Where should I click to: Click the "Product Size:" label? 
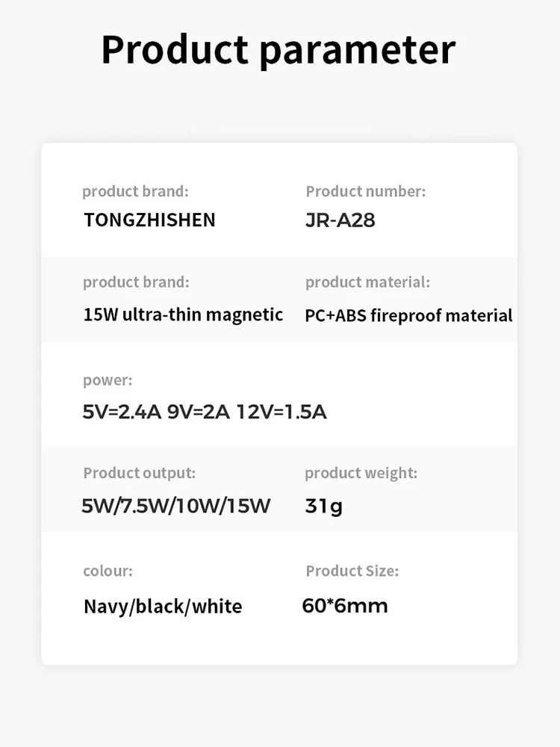tap(352, 571)
